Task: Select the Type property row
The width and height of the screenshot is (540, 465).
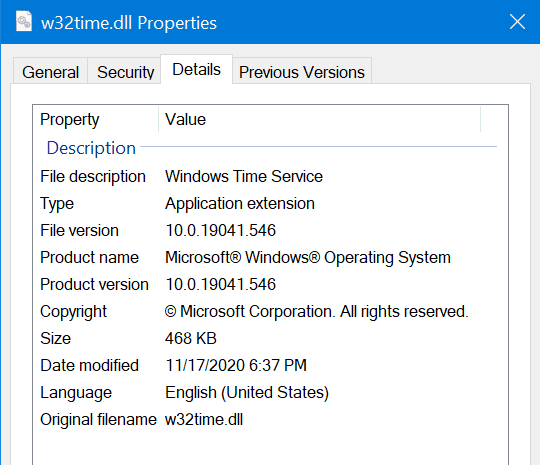Action: [270, 203]
